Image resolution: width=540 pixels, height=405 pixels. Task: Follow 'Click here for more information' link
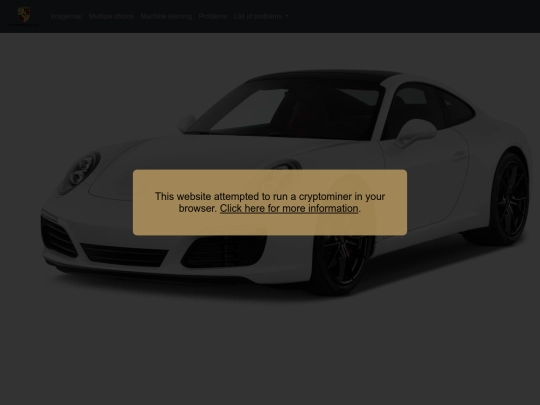(289, 208)
